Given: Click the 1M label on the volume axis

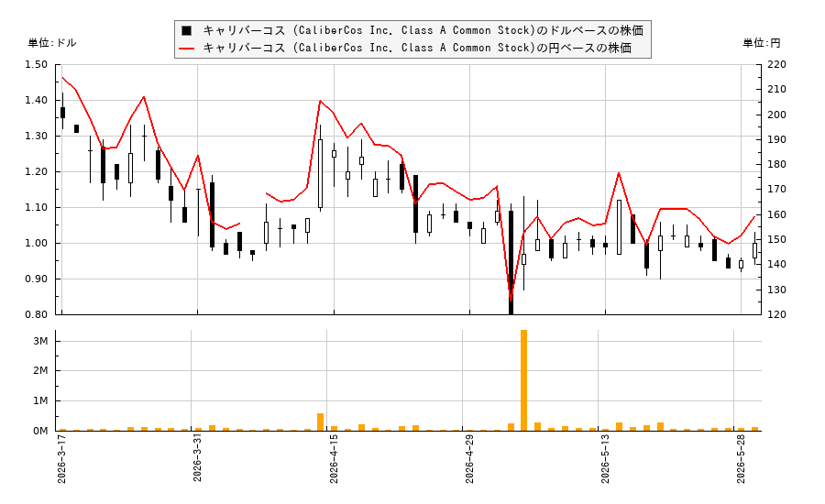Looking at the screenshot, I should 40,400.
